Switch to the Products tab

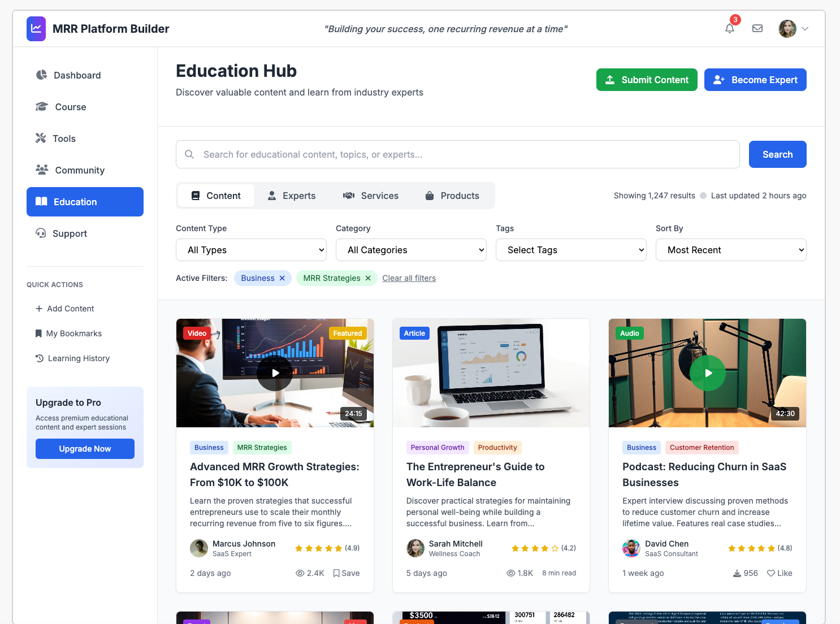[x=452, y=195]
